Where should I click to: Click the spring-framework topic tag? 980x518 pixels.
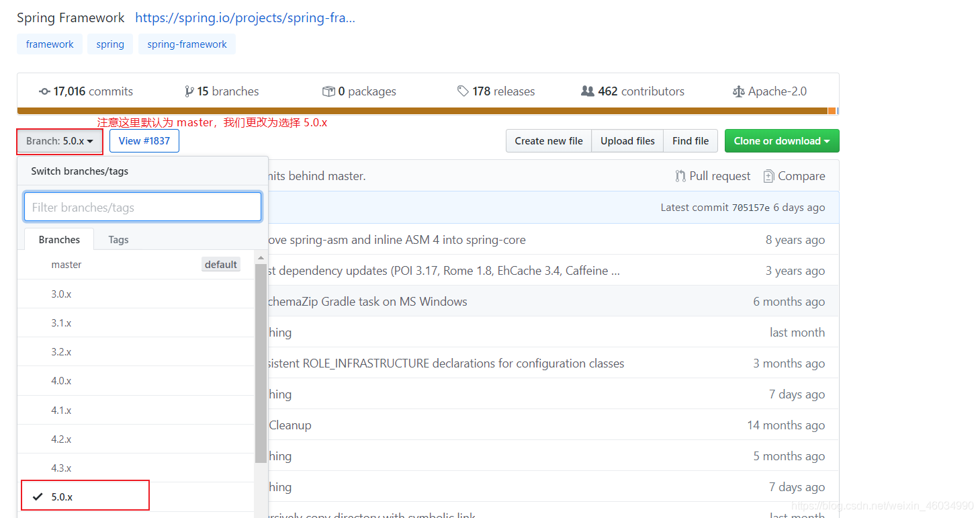pyautogui.click(x=187, y=44)
